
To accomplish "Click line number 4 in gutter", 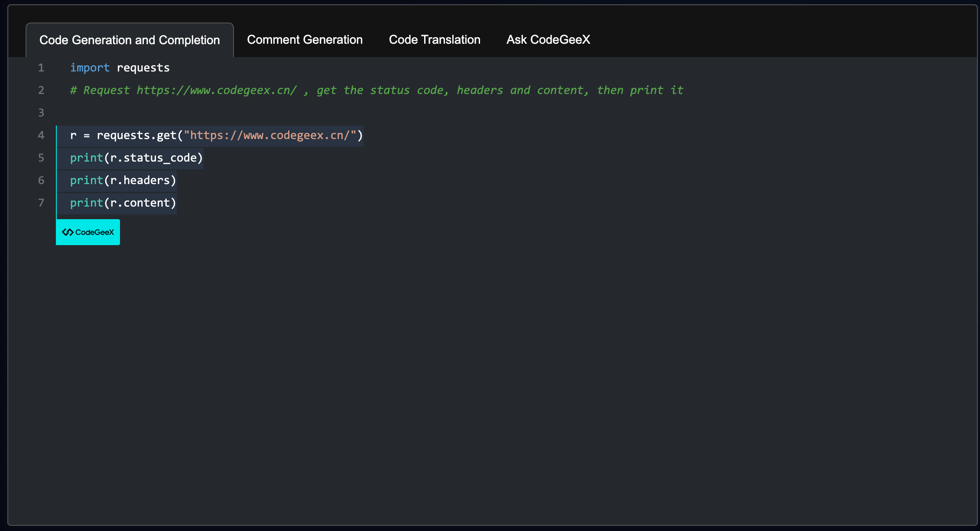I will click(x=41, y=136).
